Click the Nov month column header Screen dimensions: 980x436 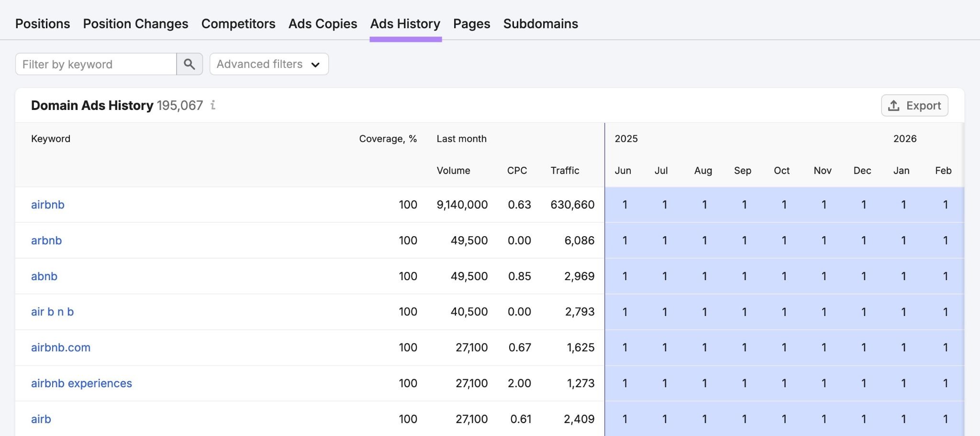823,171
